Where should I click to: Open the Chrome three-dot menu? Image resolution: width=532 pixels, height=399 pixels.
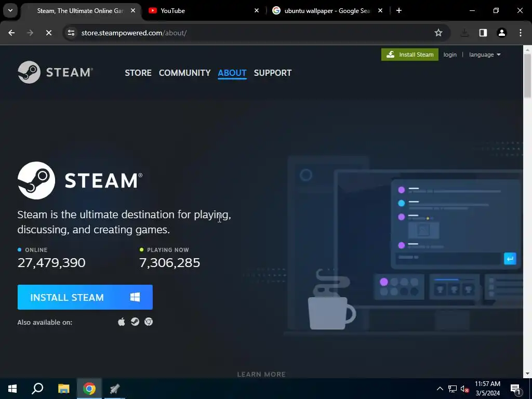521,33
